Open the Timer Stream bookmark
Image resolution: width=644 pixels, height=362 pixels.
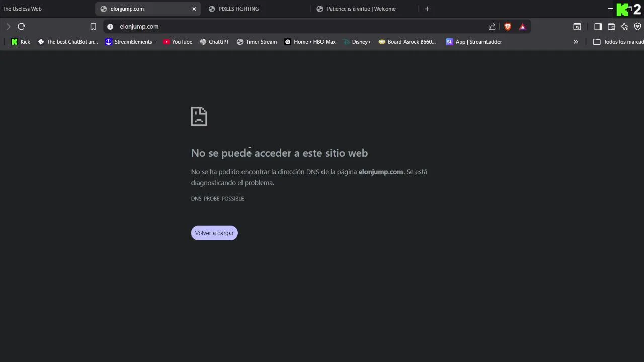(x=257, y=42)
